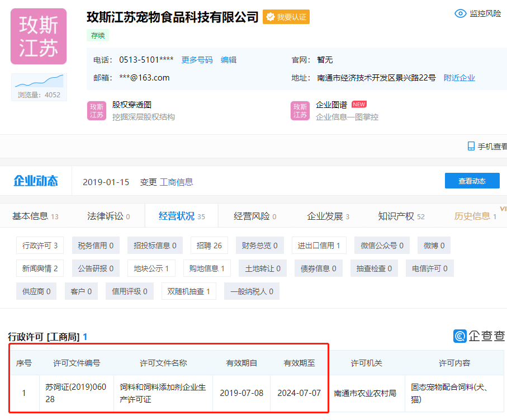The image size is (507, 420).
Task: Switch to the 法律诉讼 tab
Action: [x=108, y=216]
